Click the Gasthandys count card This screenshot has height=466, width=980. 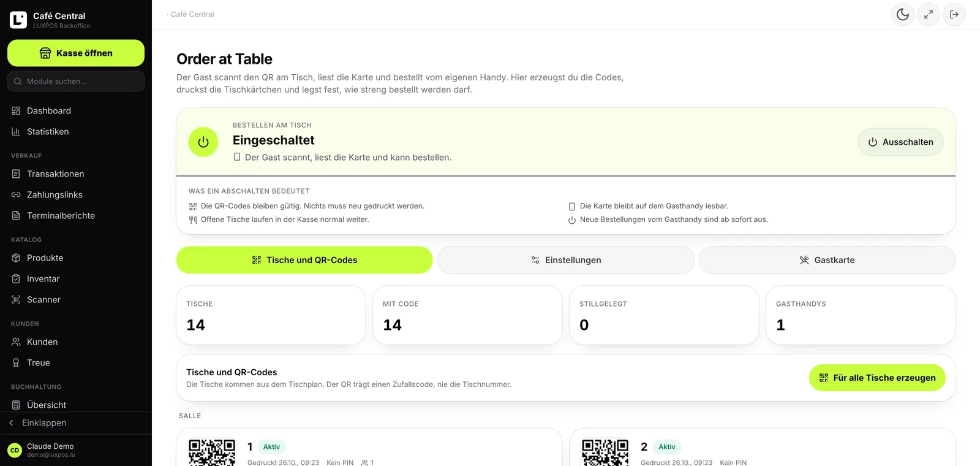pyautogui.click(x=861, y=315)
